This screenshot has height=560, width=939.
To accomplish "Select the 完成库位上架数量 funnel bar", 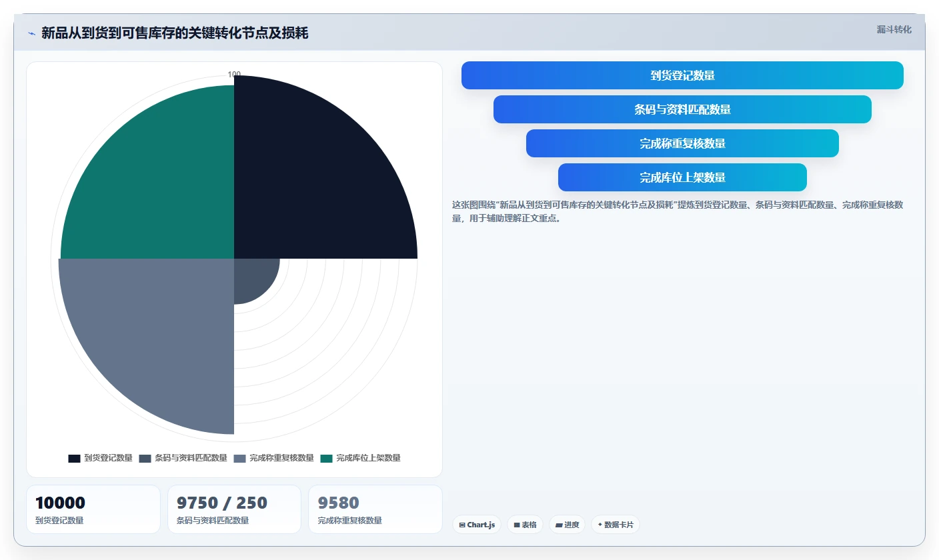I will coord(682,177).
